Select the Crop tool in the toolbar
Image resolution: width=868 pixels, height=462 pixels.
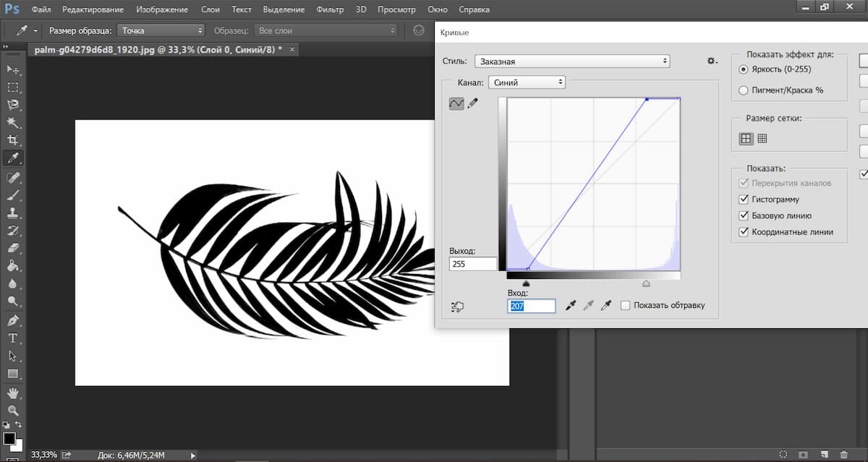[x=12, y=140]
